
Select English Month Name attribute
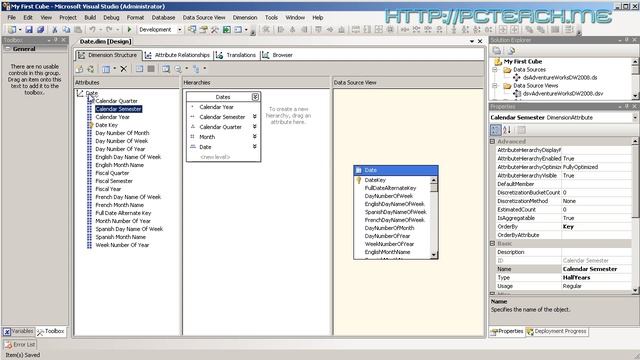(120, 165)
